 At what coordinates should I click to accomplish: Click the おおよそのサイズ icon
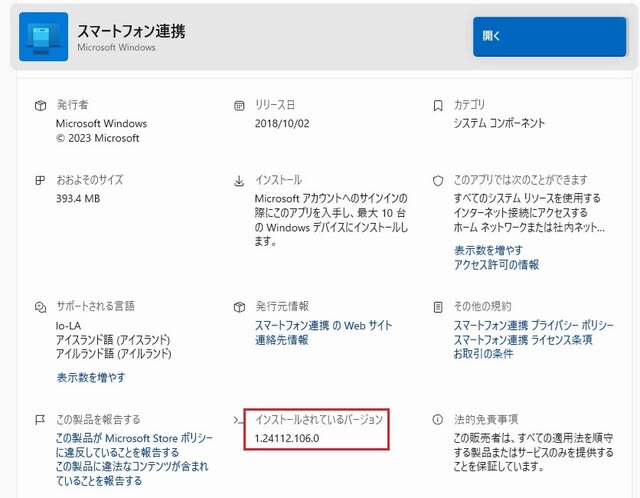coord(40,180)
